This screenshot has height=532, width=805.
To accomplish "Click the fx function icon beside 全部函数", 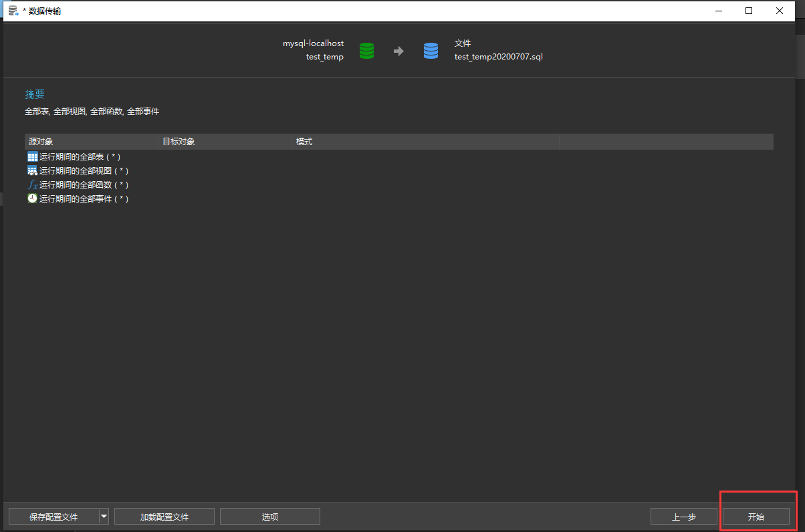I will 31,184.
